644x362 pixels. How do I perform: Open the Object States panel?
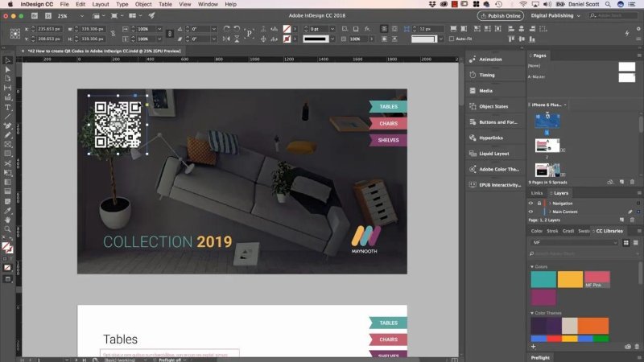(x=493, y=106)
